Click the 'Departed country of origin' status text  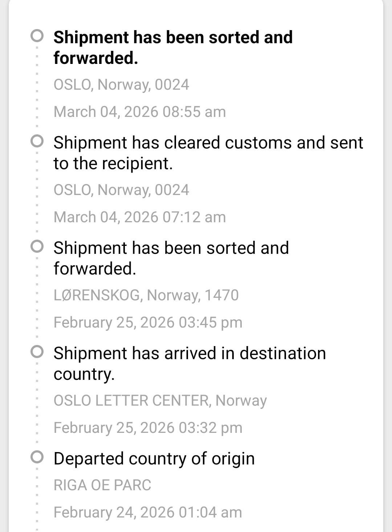coord(154,458)
